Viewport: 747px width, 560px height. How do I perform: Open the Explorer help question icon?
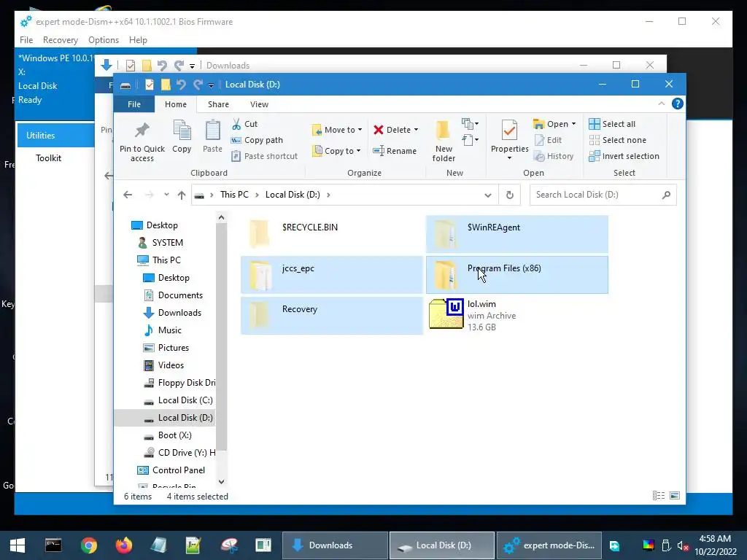tap(678, 104)
